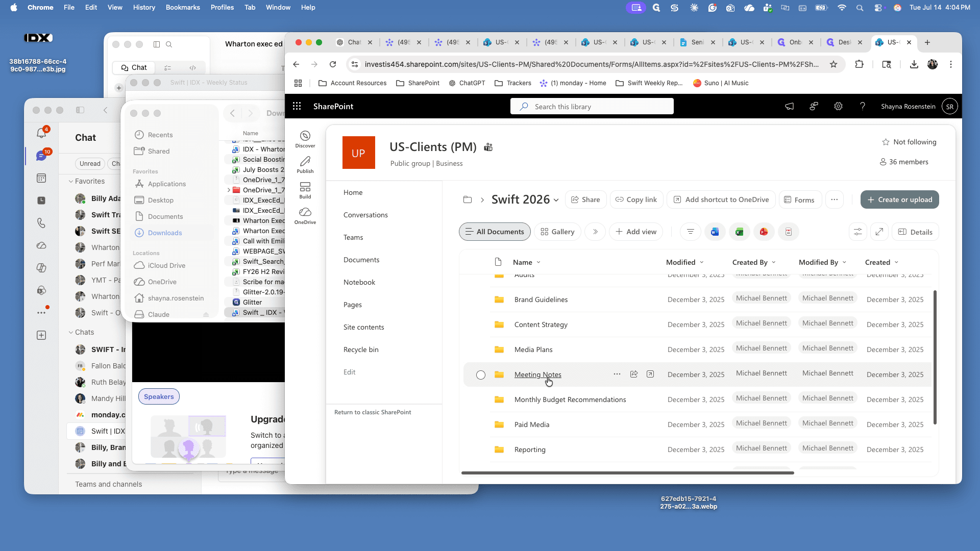Bookmark this page with the star icon

pyautogui.click(x=834, y=64)
